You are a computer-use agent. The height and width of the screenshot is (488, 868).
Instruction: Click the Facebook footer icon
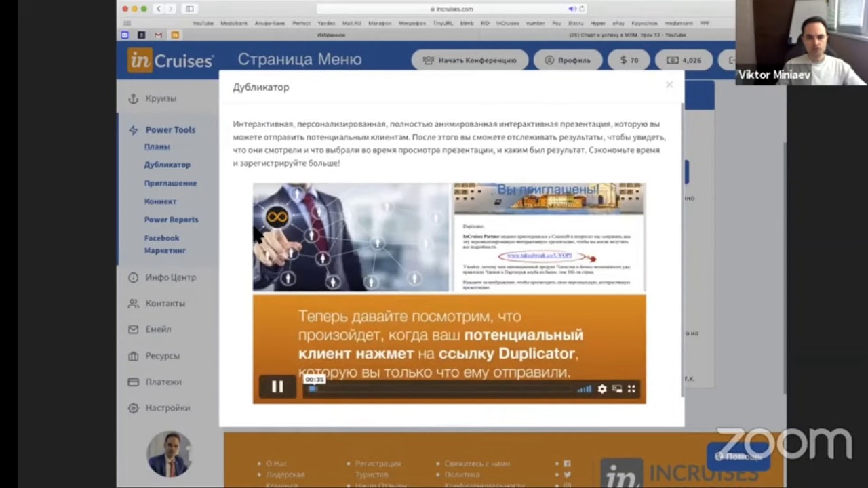tap(567, 464)
